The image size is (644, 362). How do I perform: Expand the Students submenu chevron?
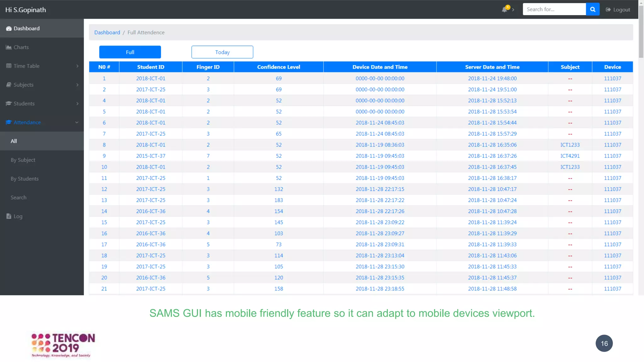pyautogui.click(x=77, y=104)
